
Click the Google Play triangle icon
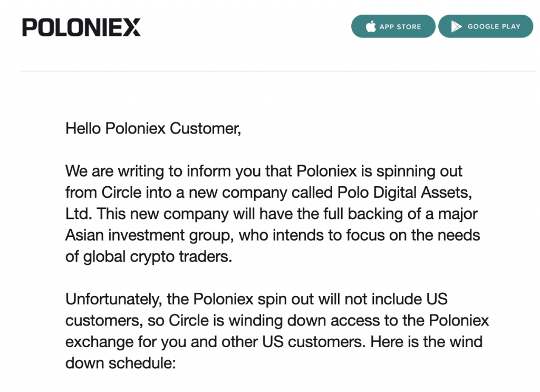456,26
